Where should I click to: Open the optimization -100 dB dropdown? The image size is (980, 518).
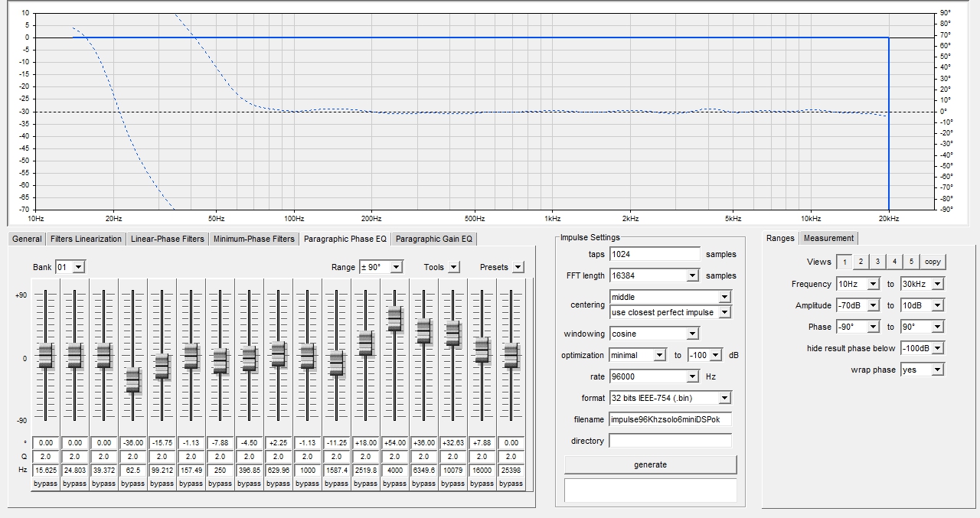(x=715, y=355)
